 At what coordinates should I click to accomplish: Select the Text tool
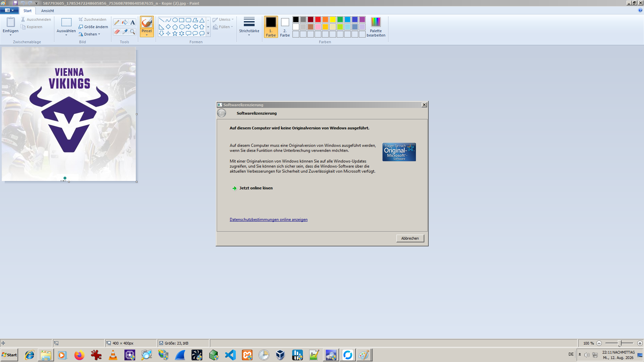click(133, 22)
